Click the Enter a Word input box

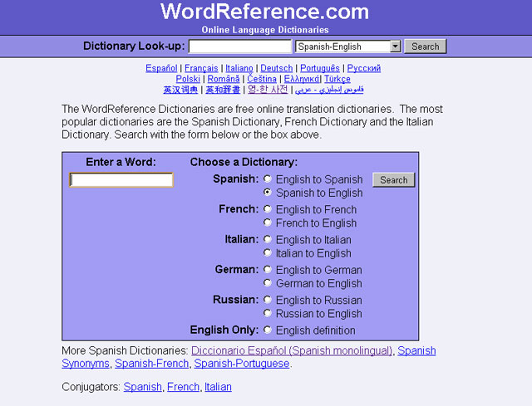coord(121,179)
